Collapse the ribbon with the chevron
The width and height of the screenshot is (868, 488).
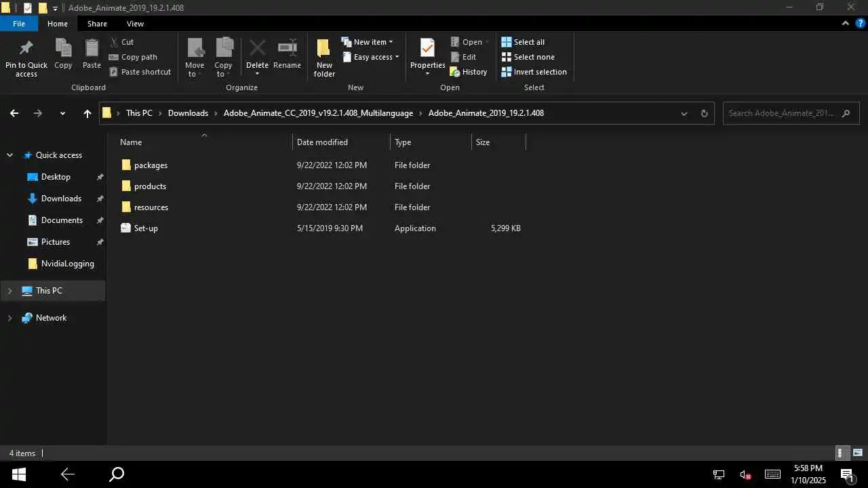point(845,23)
